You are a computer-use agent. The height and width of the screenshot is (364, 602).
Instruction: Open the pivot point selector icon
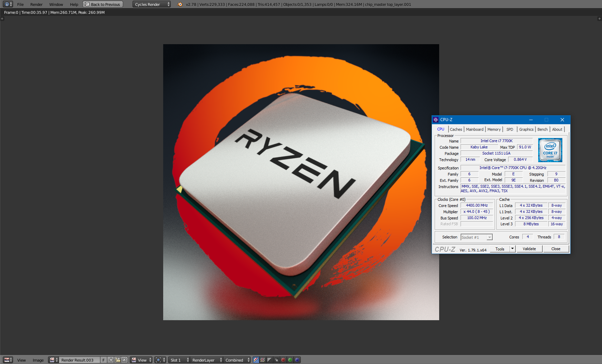click(x=160, y=360)
